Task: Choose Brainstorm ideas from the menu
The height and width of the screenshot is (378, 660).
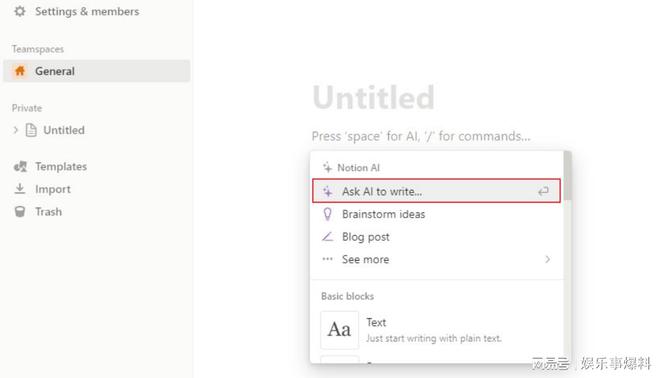Action: pyautogui.click(x=436, y=214)
